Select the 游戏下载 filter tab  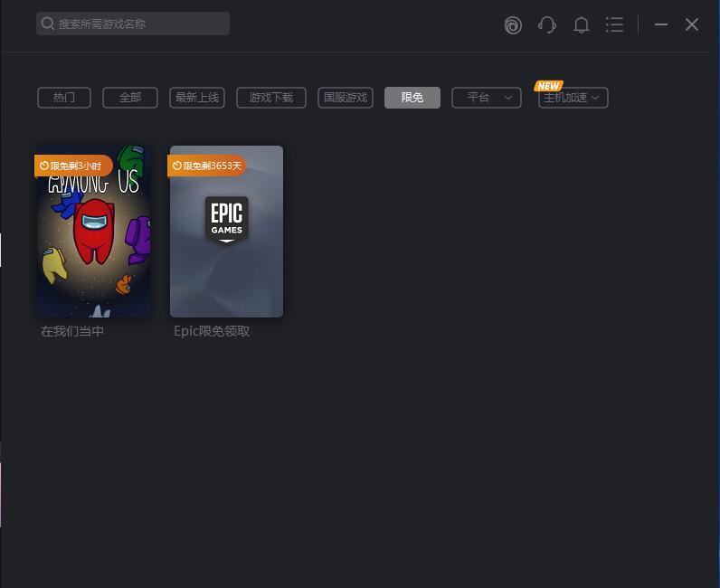pyautogui.click(x=271, y=98)
